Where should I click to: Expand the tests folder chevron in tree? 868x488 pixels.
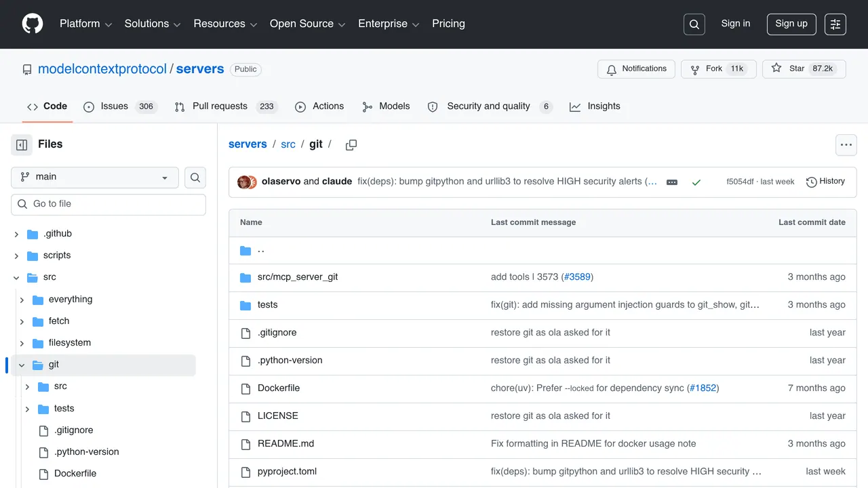[x=27, y=409]
